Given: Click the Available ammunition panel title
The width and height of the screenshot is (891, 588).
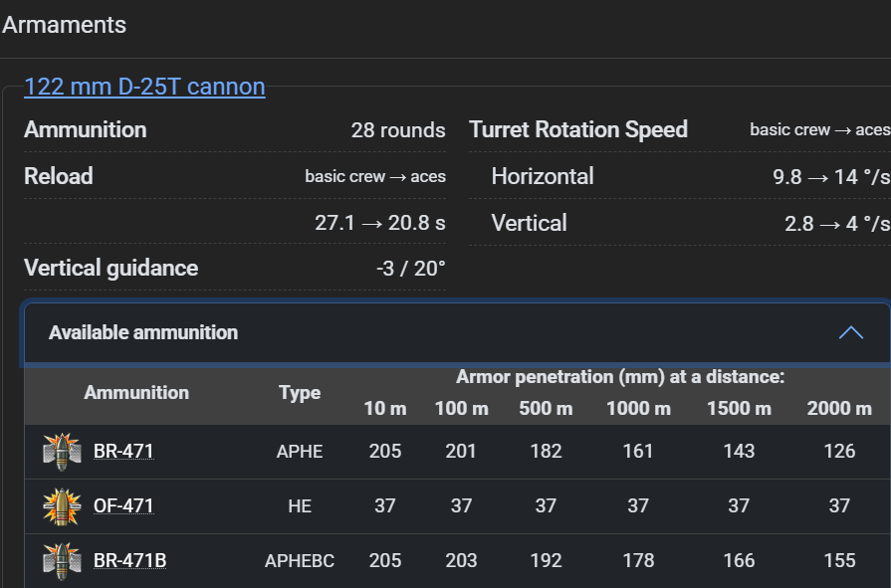Looking at the screenshot, I should point(143,332).
